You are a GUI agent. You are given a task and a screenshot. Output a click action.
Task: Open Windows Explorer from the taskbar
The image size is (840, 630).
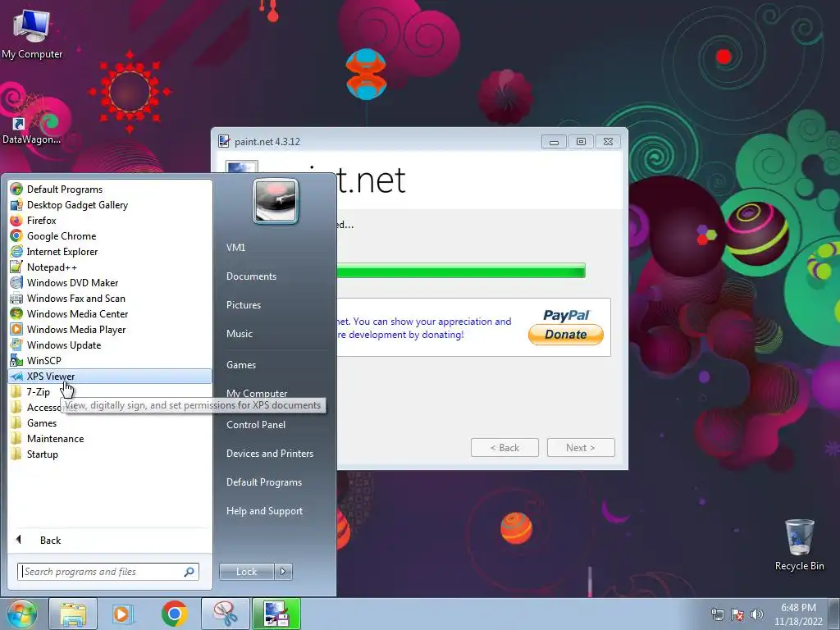coord(73,614)
